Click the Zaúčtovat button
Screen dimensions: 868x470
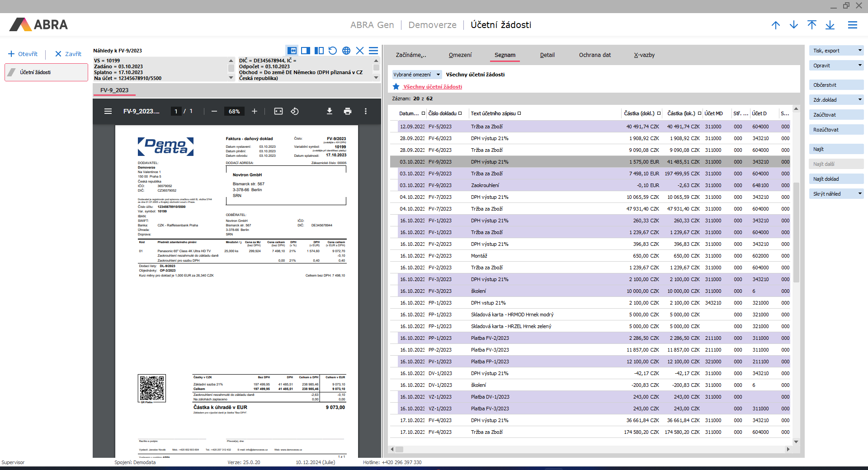pyautogui.click(x=835, y=115)
